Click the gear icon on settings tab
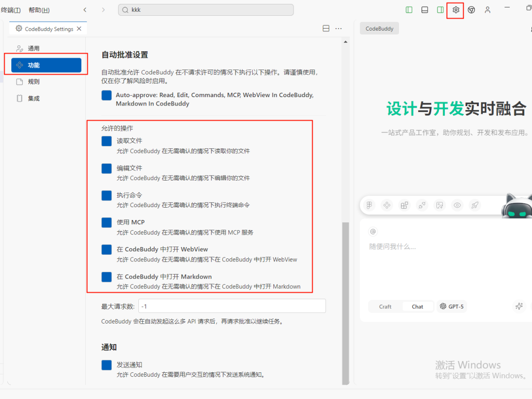Image resolution: width=532 pixels, height=399 pixels. pyautogui.click(x=19, y=29)
